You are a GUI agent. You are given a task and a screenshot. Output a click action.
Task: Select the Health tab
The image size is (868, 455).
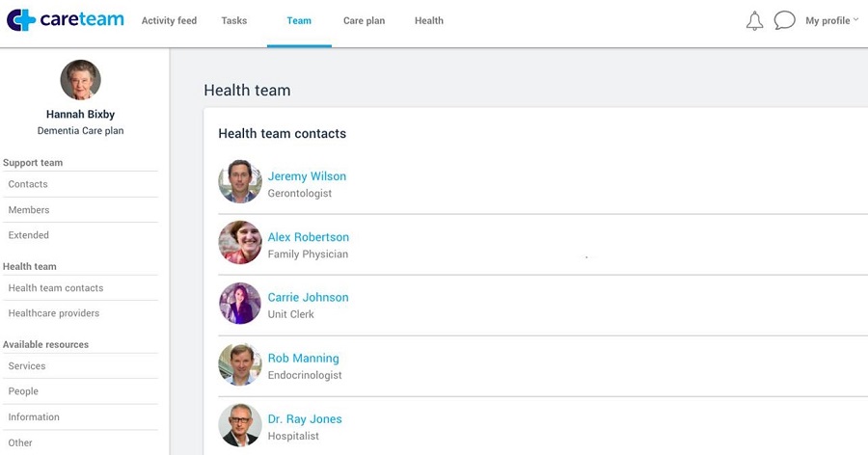pyautogui.click(x=429, y=21)
